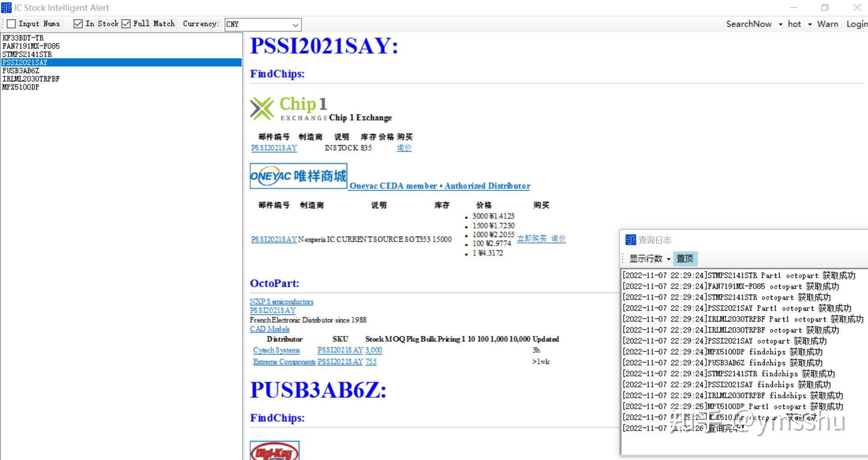Click the 置顶 button in the query log
Image resolution: width=868 pixels, height=460 pixels.
point(685,258)
